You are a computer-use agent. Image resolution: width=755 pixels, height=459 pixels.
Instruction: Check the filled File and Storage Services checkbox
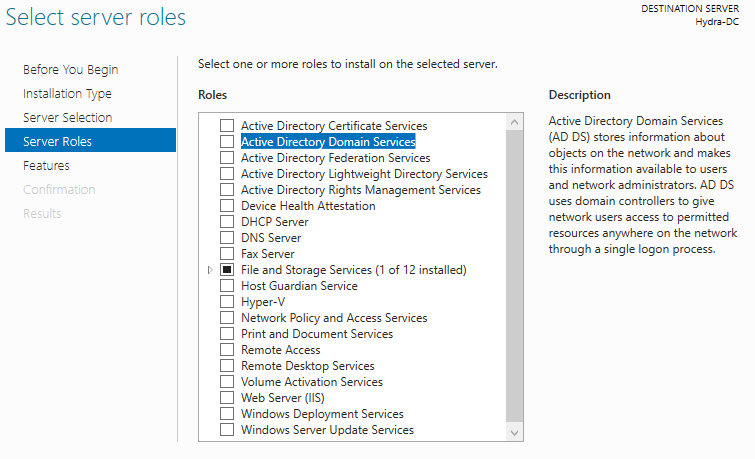pos(227,270)
